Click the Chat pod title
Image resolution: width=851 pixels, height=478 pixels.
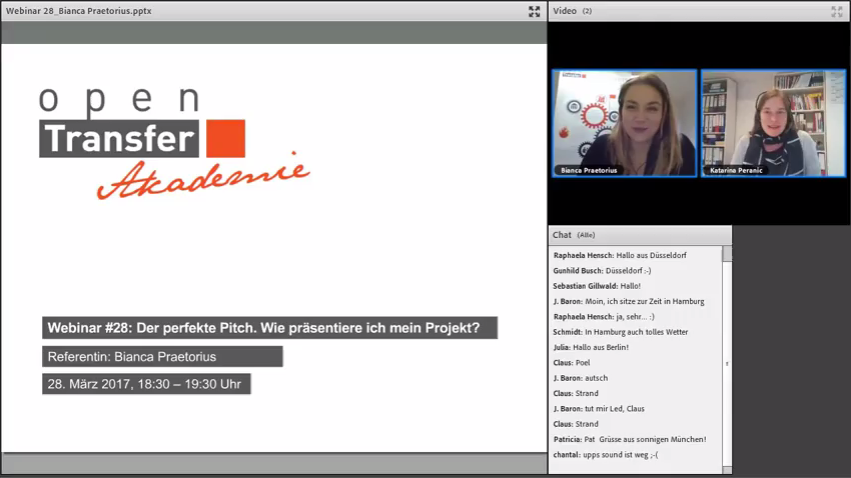562,235
